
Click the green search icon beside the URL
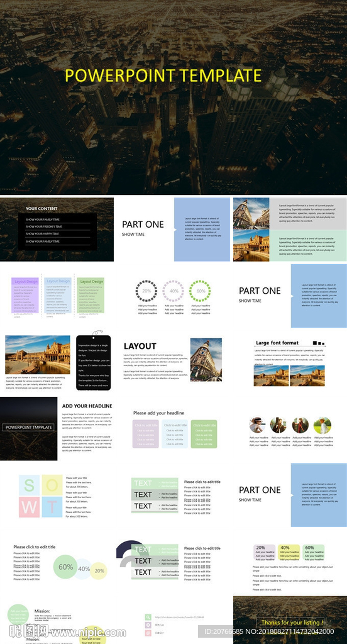pos(148,617)
